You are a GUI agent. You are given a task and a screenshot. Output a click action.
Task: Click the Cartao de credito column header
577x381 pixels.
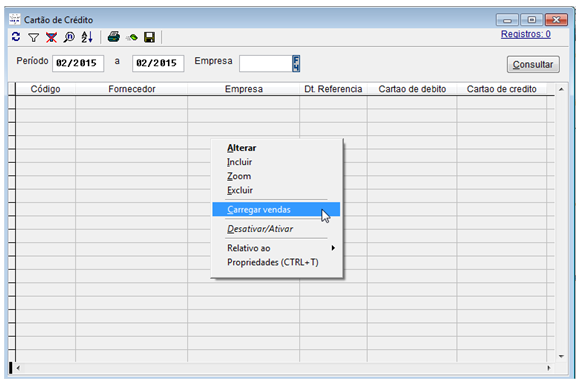(x=502, y=89)
